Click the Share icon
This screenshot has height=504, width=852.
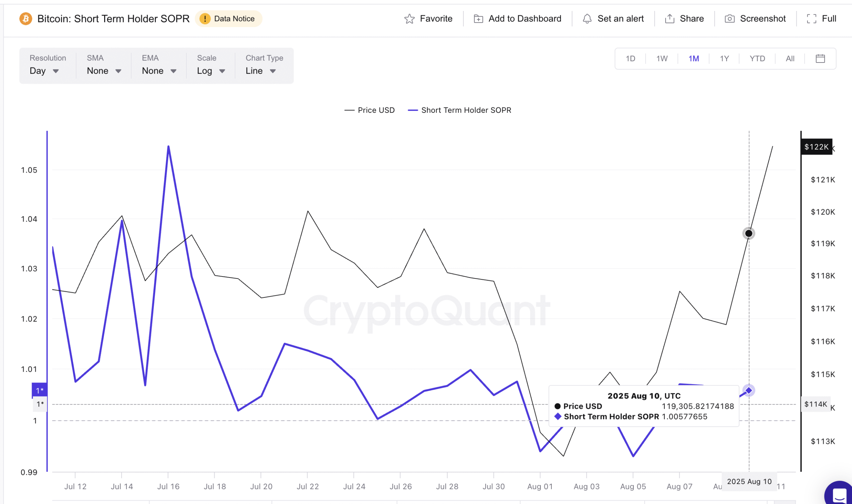[669, 19]
